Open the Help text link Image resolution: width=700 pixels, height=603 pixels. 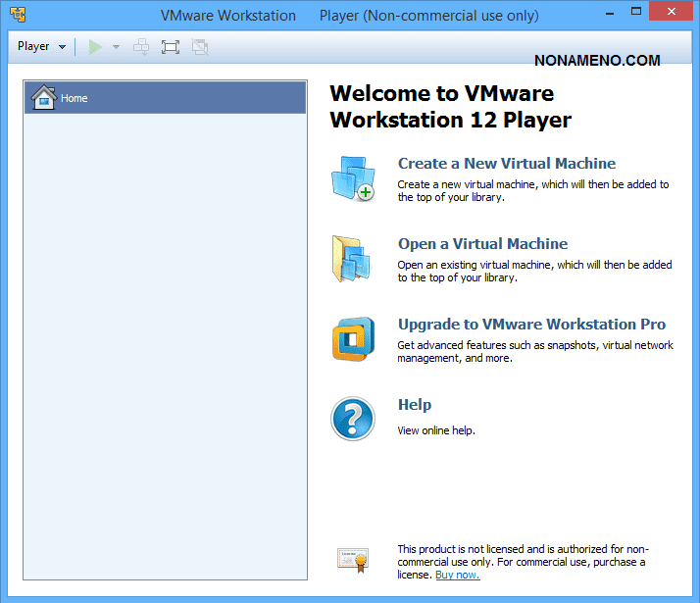pos(414,405)
